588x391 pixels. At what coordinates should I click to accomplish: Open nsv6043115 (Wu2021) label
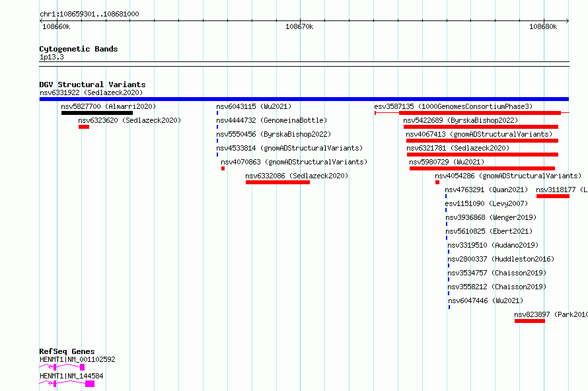point(254,106)
